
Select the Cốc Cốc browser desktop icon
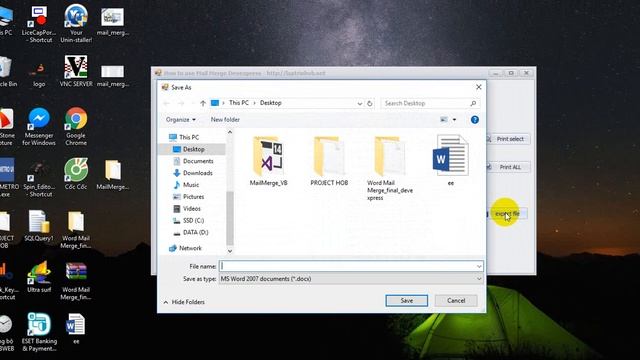tap(76, 174)
